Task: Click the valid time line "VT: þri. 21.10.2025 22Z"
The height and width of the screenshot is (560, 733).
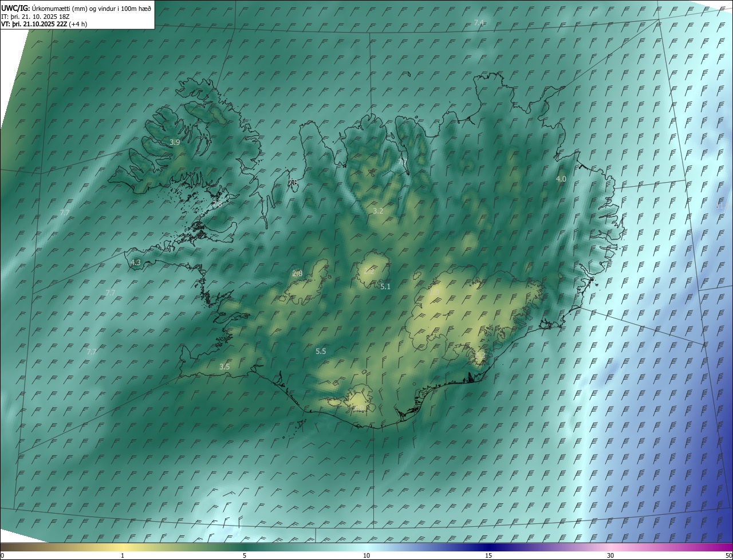Action: click(x=34, y=24)
